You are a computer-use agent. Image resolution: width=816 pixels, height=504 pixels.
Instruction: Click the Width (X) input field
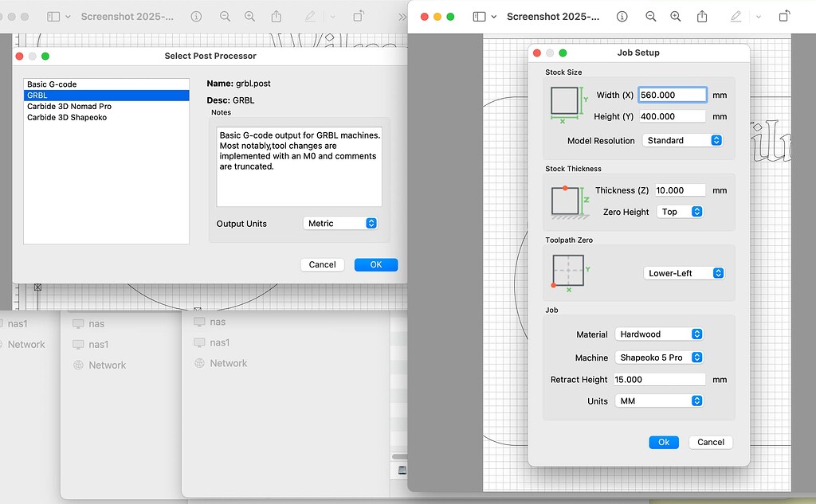672,95
